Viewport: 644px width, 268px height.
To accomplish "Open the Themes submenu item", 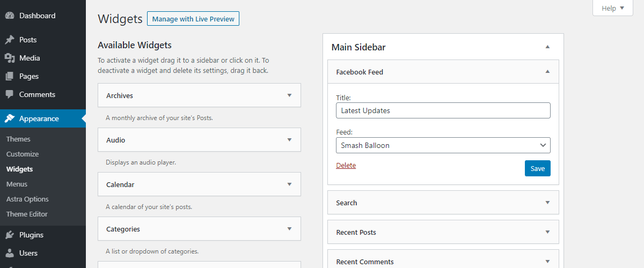I will click(x=18, y=139).
